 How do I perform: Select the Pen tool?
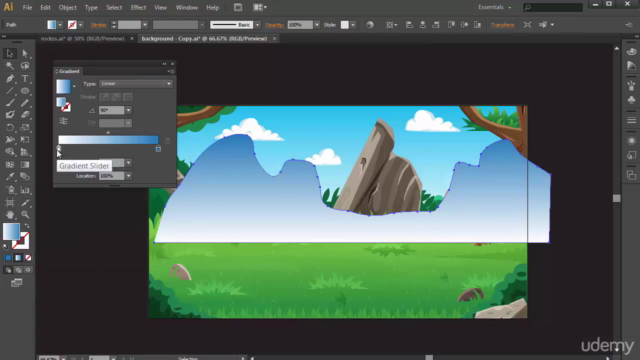pyautogui.click(x=10, y=78)
